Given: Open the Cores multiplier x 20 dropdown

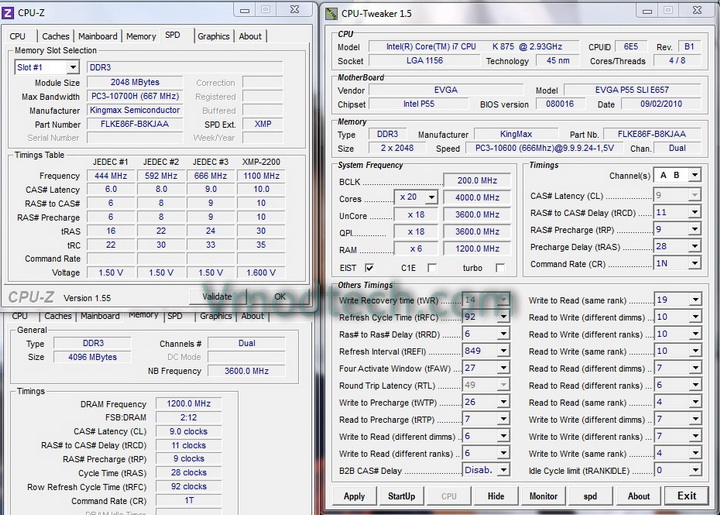Looking at the screenshot, I should [431, 197].
